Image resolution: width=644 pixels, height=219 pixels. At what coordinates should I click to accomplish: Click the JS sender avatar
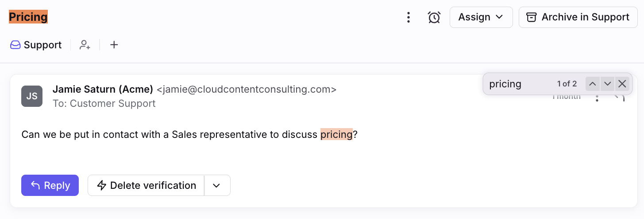32,96
